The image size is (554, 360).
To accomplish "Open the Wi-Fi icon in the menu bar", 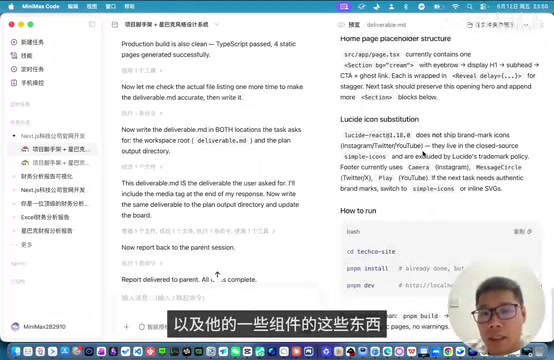I will [x=455, y=6].
